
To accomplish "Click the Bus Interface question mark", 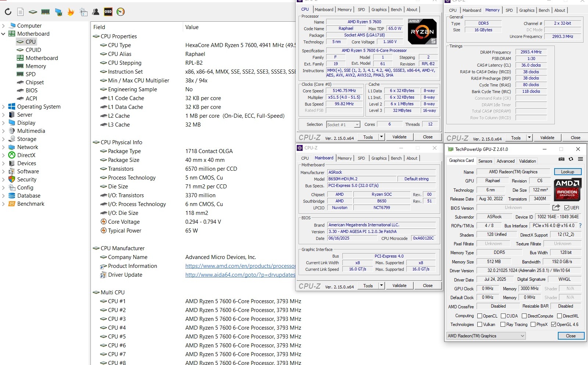I will pos(580,226).
